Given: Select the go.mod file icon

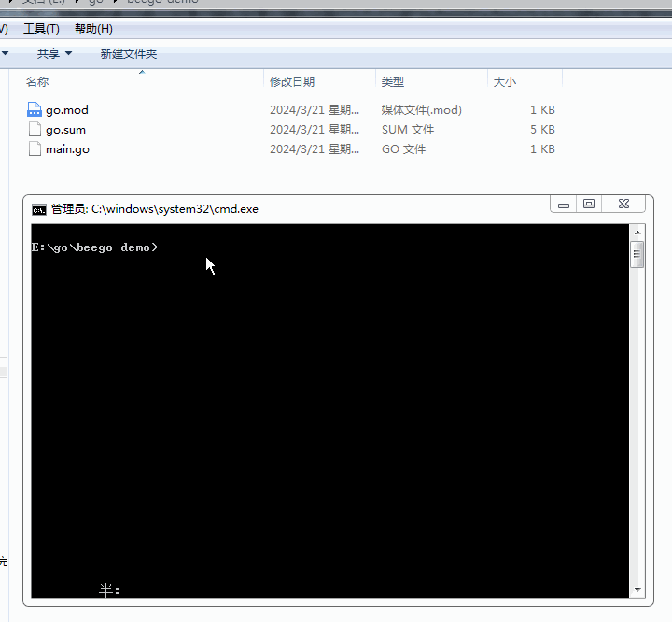Looking at the screenshot, I should tap(35, 110).
